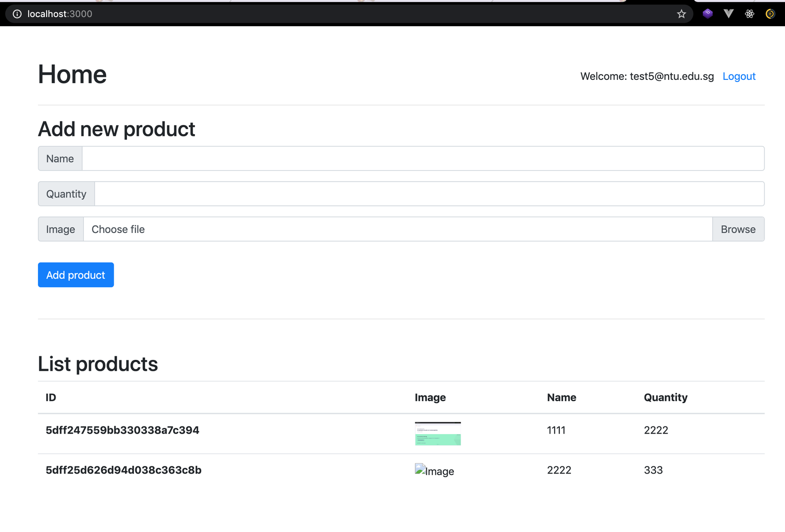This screenshot has width=785, height=532.
Task: Select product ID 5dff25d626d94d038c363c8b
Action: (x=123, y=470)
